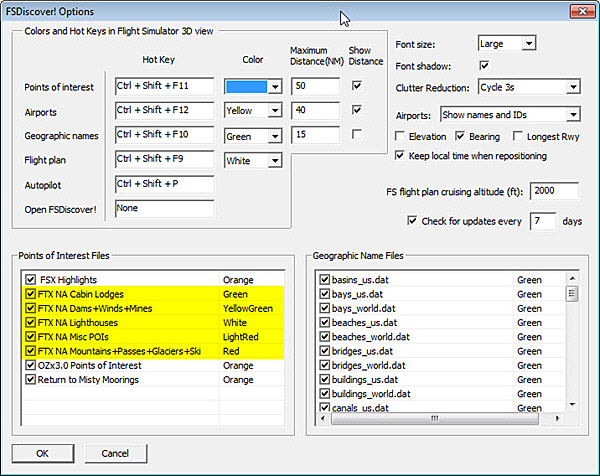
Task: Disable Keep local time when repositioning
Action: 401,155
